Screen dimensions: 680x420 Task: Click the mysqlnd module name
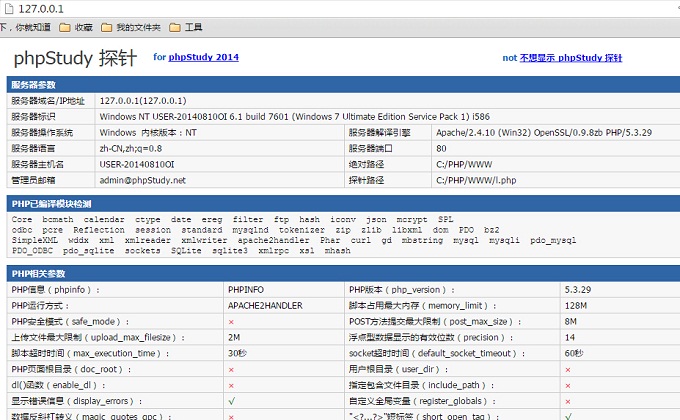250,230
